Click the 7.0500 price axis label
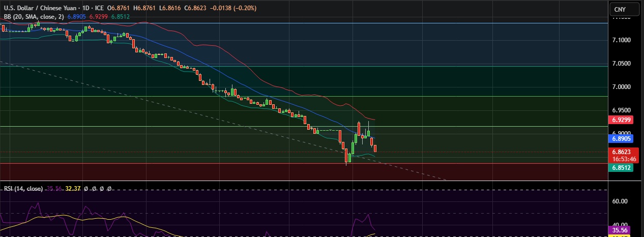 [621, 64]
